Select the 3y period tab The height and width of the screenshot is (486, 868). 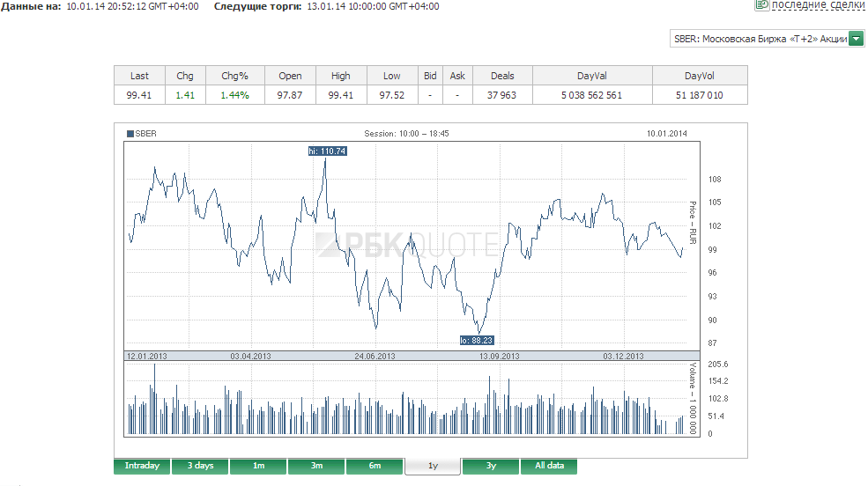pyautogui.click(x=491, y=466)
